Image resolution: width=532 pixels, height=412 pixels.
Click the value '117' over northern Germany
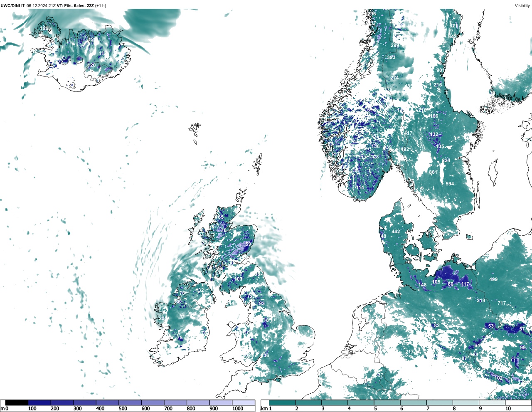pyautogui.click(x=465, y=284)
